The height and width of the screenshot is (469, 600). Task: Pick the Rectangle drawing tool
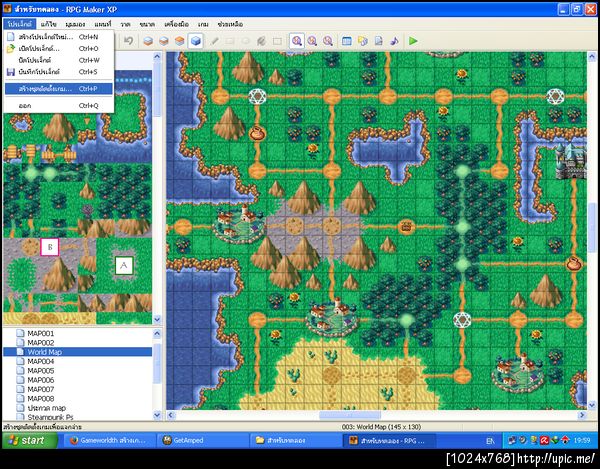tap(230, 41)
